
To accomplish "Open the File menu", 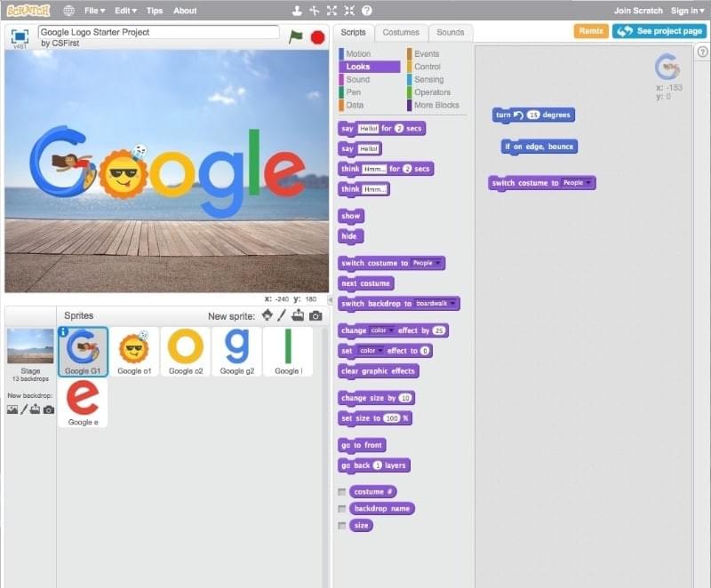I will coord(94,11).
